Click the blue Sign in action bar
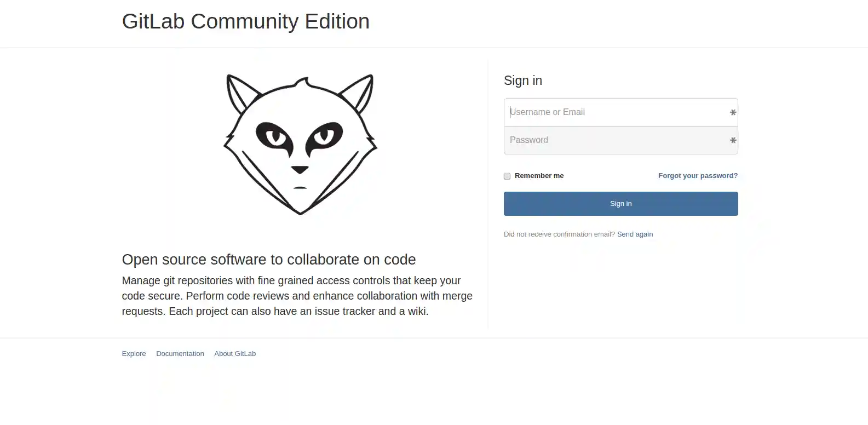Viewport: 868px width, 425px height. coord(620,203)
